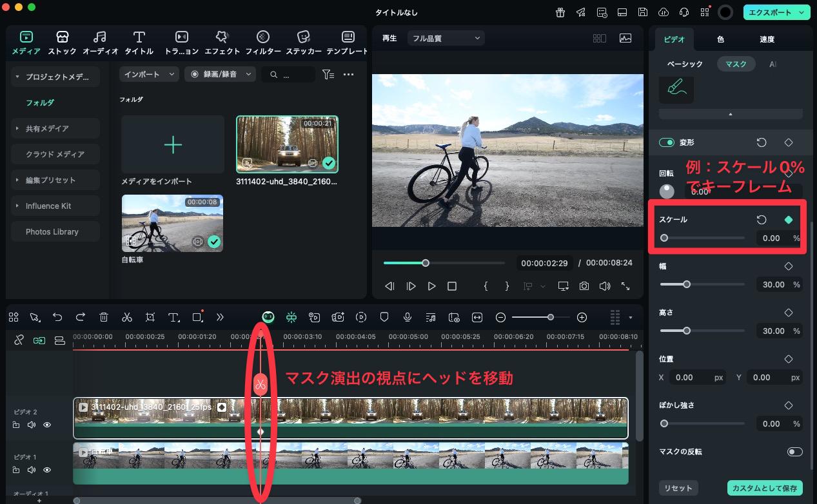
Task: Open the media panel more options
Action: (x=349, y=75)
